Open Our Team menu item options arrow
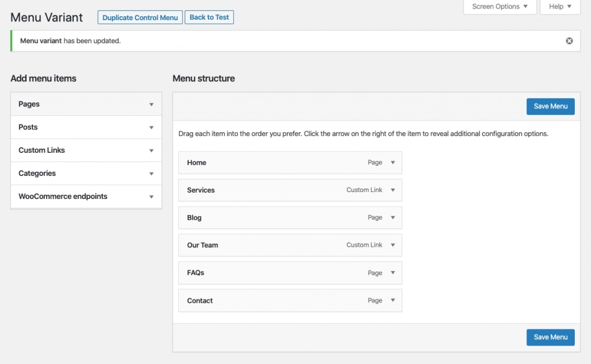591x364 pixels. pyautogui.click(x=392, y=245)
